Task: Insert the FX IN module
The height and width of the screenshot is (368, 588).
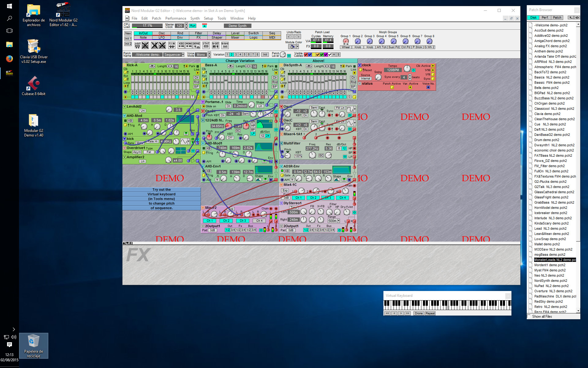Action: (x=172, y=45)
